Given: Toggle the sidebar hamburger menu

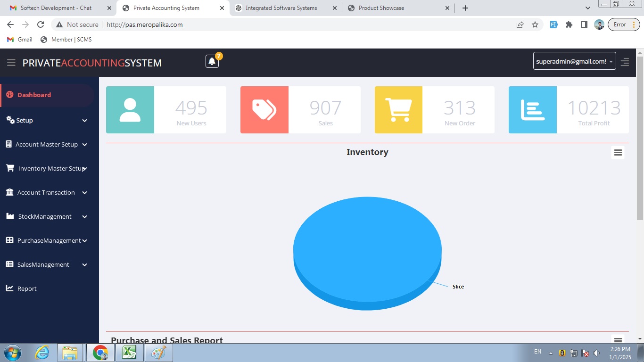Looking at the screenshot, I should pos(11,63).
